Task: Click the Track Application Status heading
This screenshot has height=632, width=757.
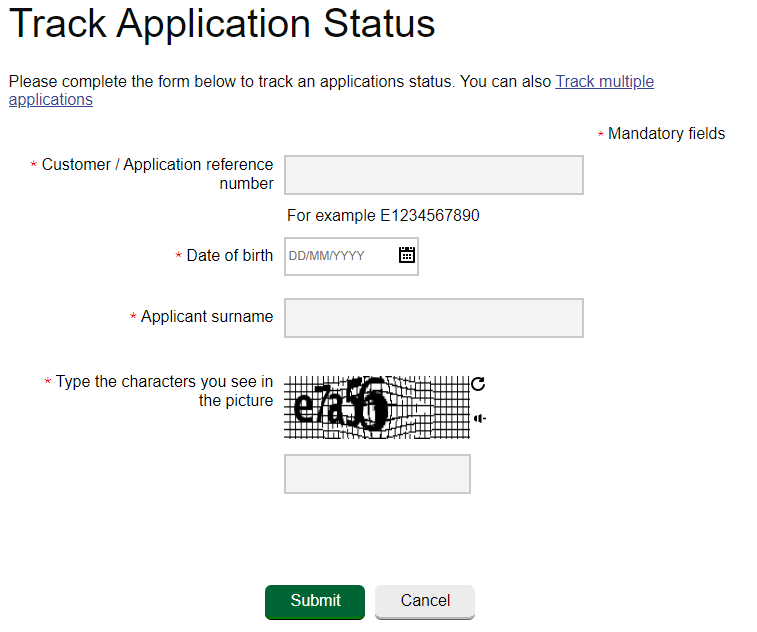Action: 222,23
